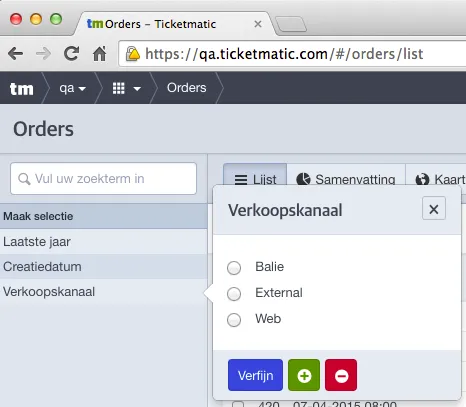
Task: Click the yellow minimize window button
Action: pos(36,19)
